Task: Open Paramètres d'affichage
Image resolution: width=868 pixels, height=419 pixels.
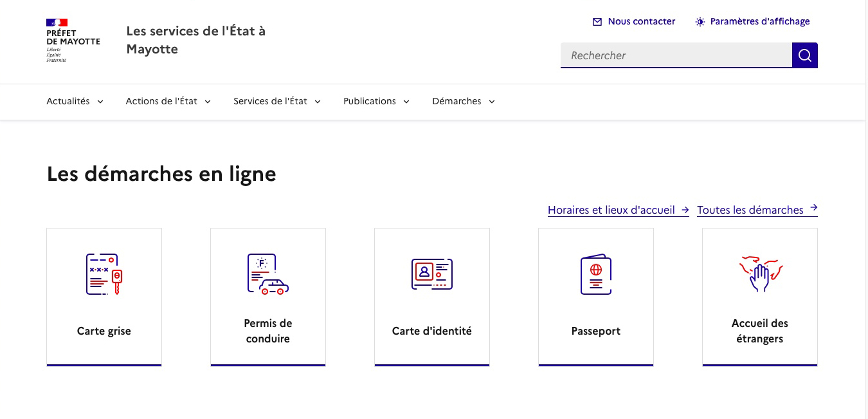Action: tap(760, 21)
